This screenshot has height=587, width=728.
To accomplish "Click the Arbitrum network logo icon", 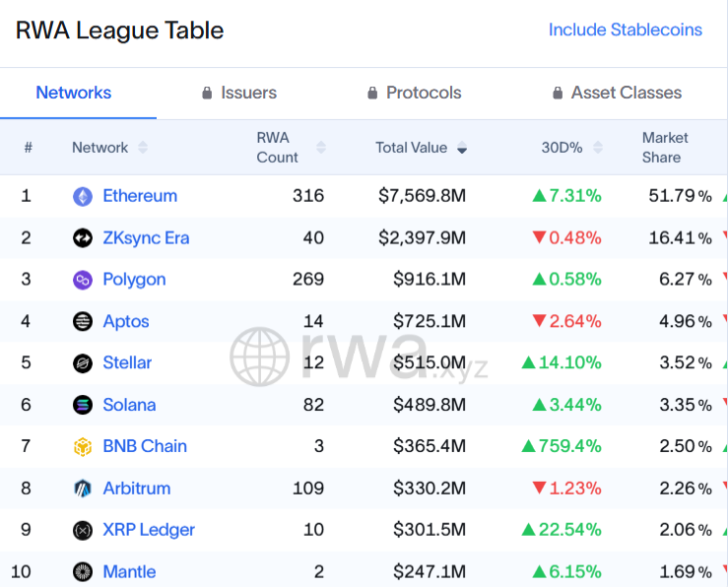I will coord(83,489).
